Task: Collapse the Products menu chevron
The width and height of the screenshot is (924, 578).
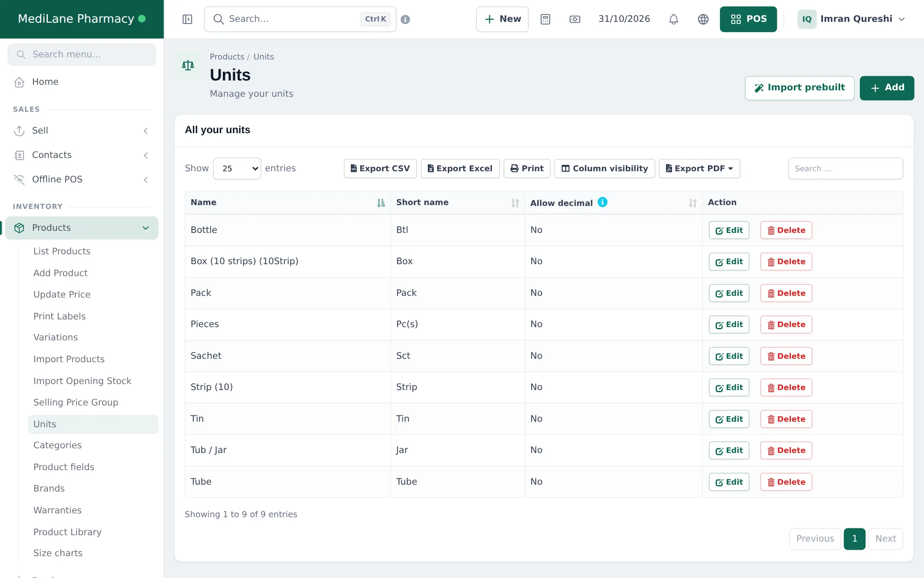Action: click(x=146, y=228)
